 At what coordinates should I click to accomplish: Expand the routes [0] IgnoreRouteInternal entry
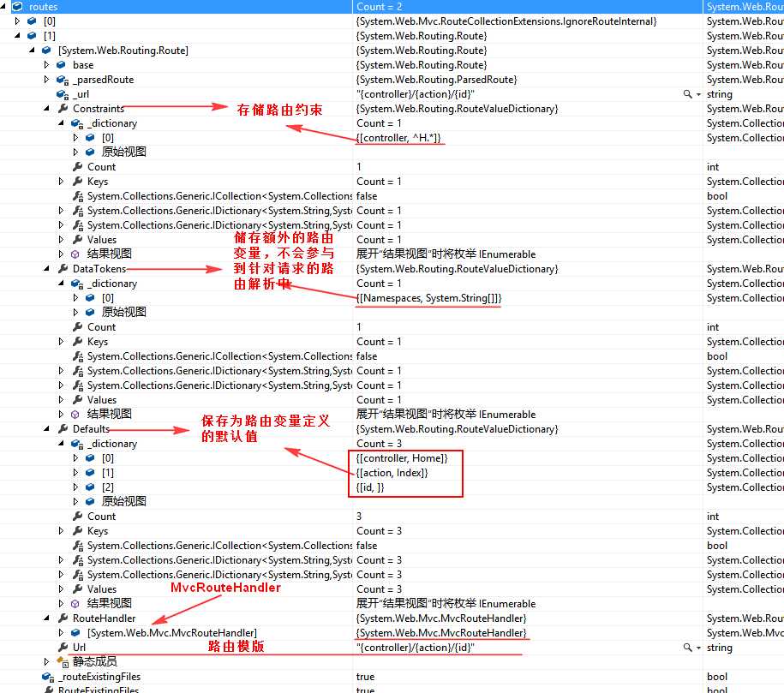[17, 21]
